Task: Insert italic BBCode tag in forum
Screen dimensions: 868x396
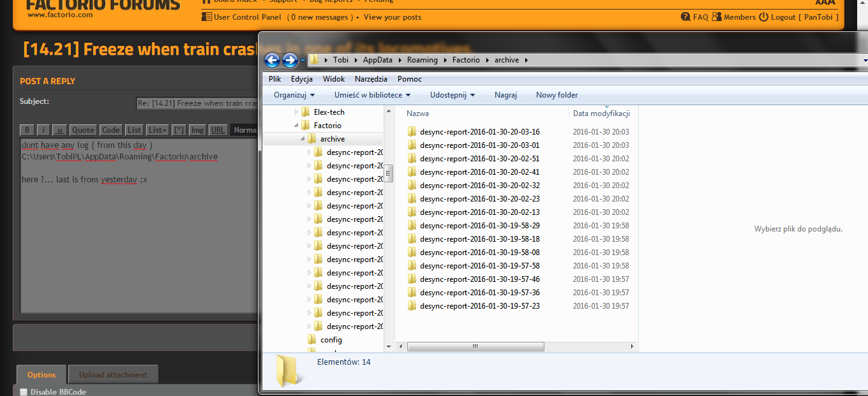Action: click(43, 129)
